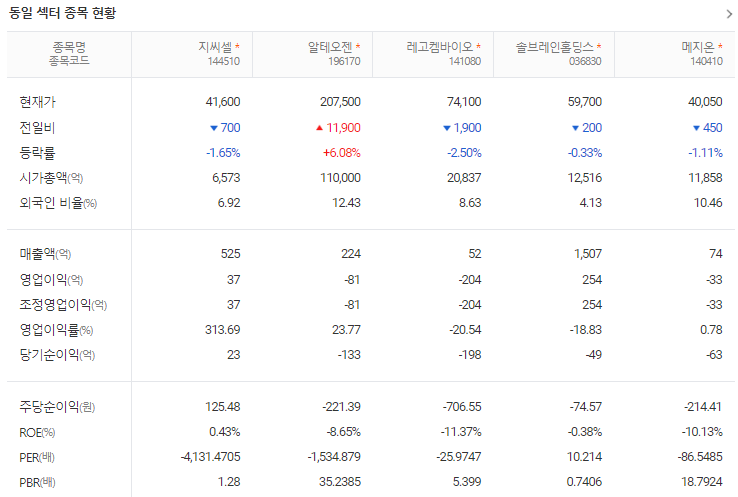Click PER value 10.214
Viewport: 738px width, 497px height.
click(585, 457)
